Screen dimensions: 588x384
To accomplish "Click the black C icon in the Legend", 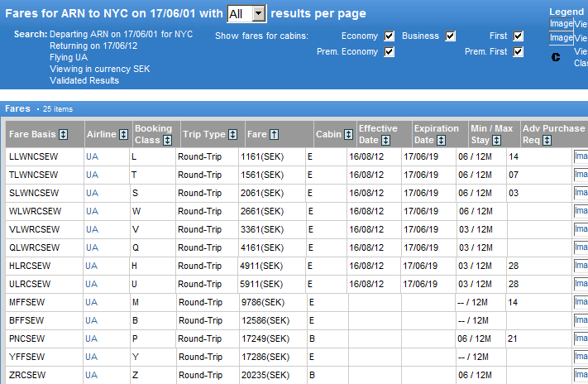I will (556, 57).
